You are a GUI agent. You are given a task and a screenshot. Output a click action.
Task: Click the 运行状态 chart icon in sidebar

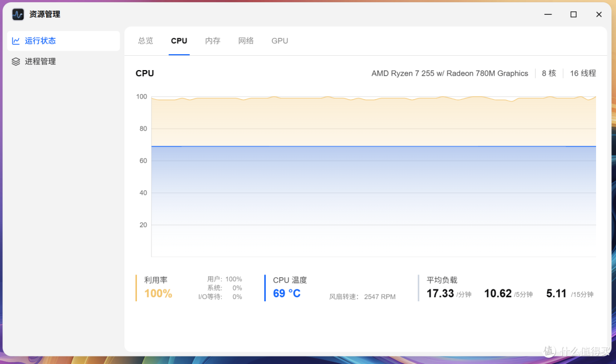click(16, 41)
